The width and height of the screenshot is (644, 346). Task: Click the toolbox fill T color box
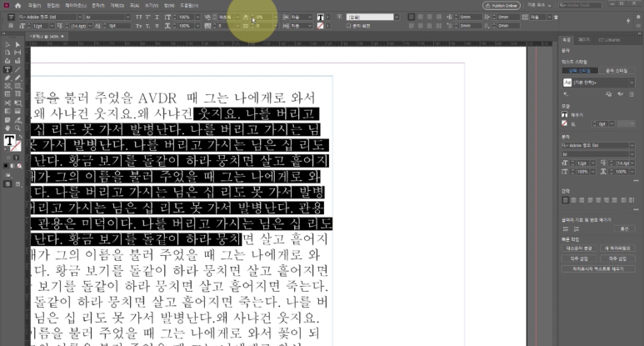coord(9,141)
